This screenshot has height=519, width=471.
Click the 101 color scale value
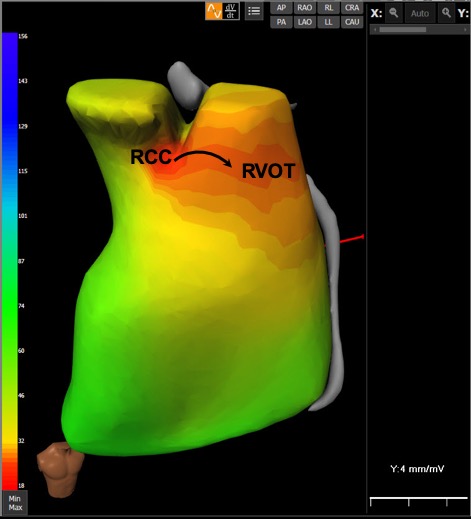click(x=23, y=216)
